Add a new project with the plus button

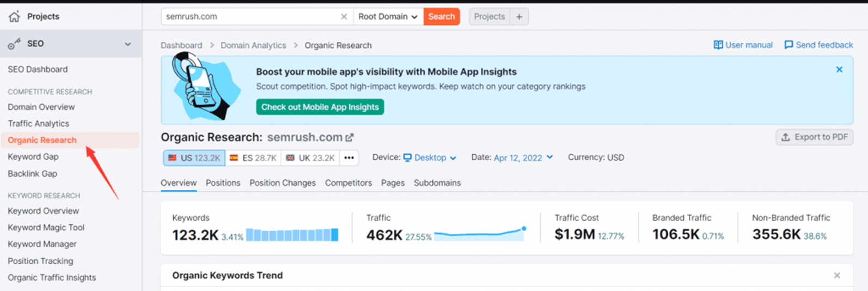519,16
